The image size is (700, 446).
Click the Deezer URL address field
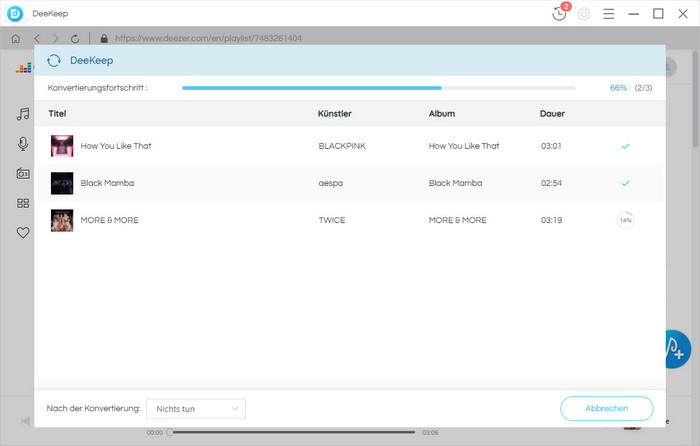(x=208, y=38)
